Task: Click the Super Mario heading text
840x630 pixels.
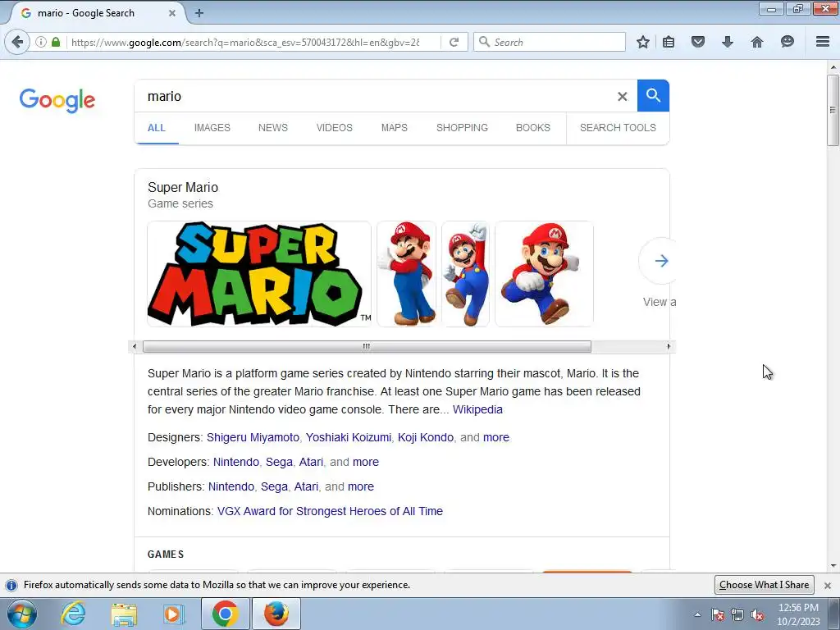Action: click(x=183, y=188)
